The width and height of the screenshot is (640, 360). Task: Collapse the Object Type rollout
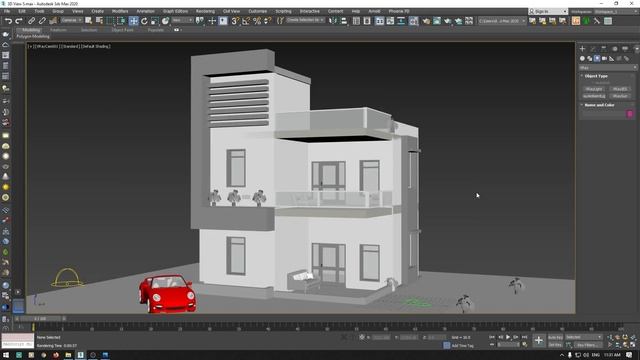[x=596, y=76]
